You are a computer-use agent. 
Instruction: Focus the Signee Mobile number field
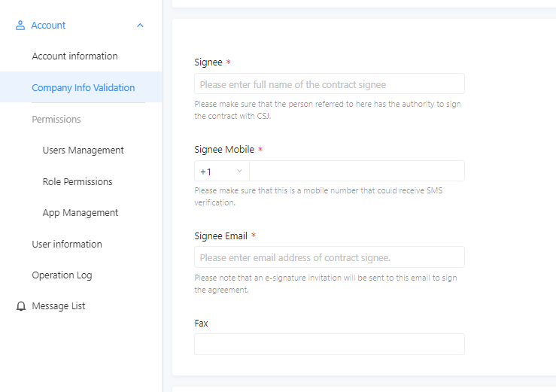click(x=357, y=172)
